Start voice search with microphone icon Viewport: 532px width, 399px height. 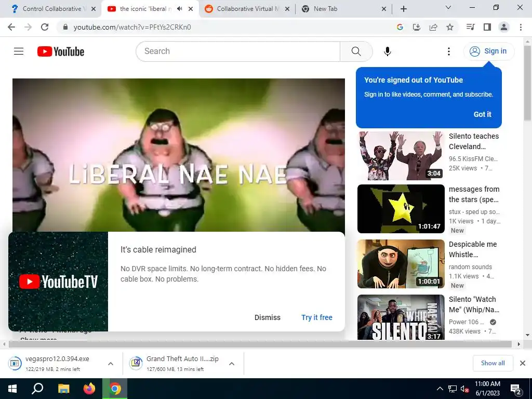click(388, 51)
